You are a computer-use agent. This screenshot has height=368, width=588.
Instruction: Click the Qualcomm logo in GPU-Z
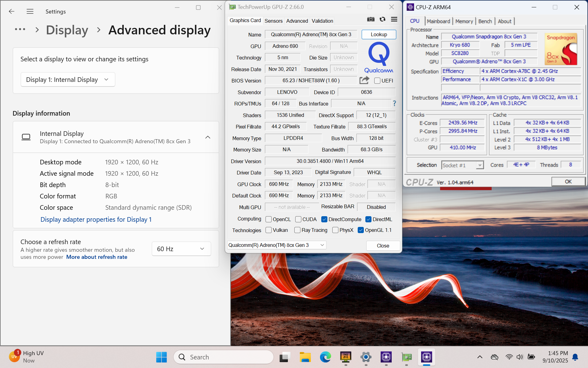point(379,58)
